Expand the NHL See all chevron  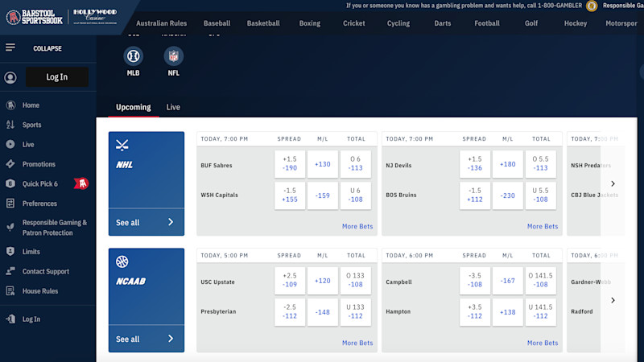tap(171, 222)
